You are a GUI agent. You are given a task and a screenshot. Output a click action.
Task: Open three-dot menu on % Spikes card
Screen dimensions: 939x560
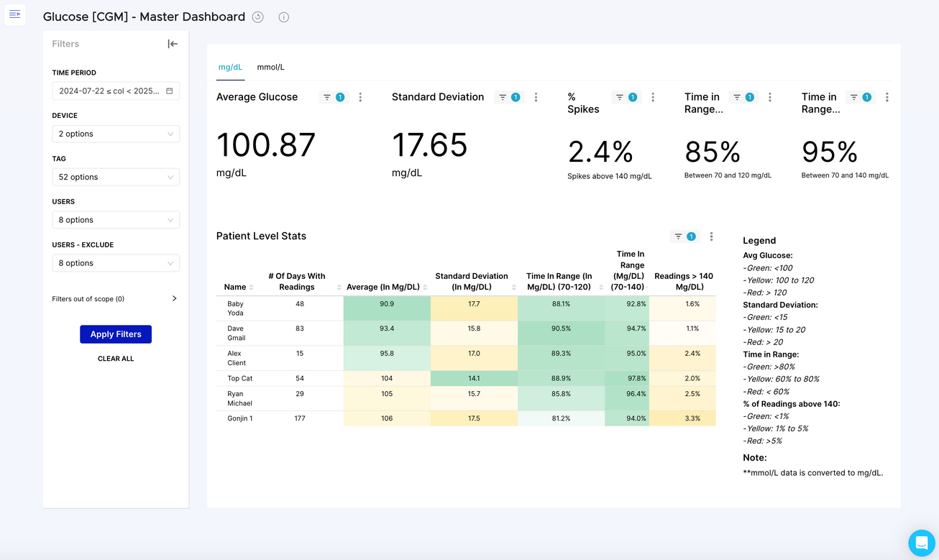click(x=653, y=97)
